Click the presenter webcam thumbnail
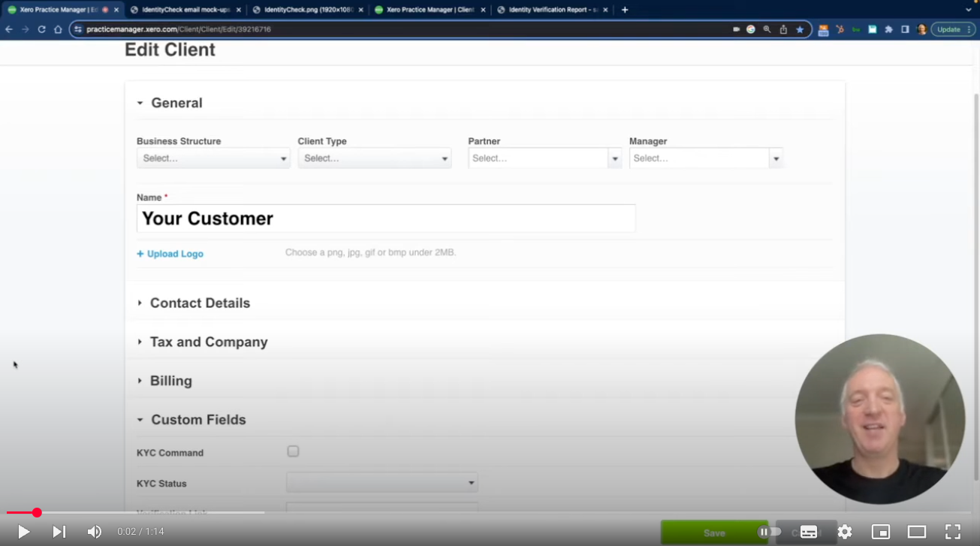The image size is (980, 546). 880,419
